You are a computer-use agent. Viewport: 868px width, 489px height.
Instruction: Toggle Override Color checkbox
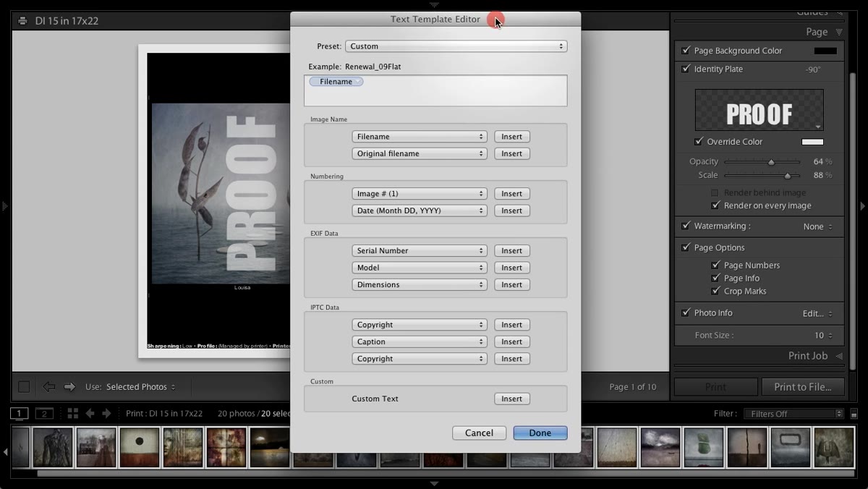pos(699,142)
